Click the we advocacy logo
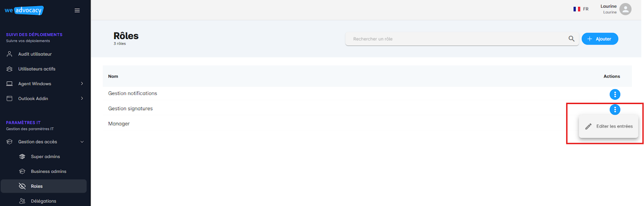Viewport: 644px width, 206px height. point(24,10)
